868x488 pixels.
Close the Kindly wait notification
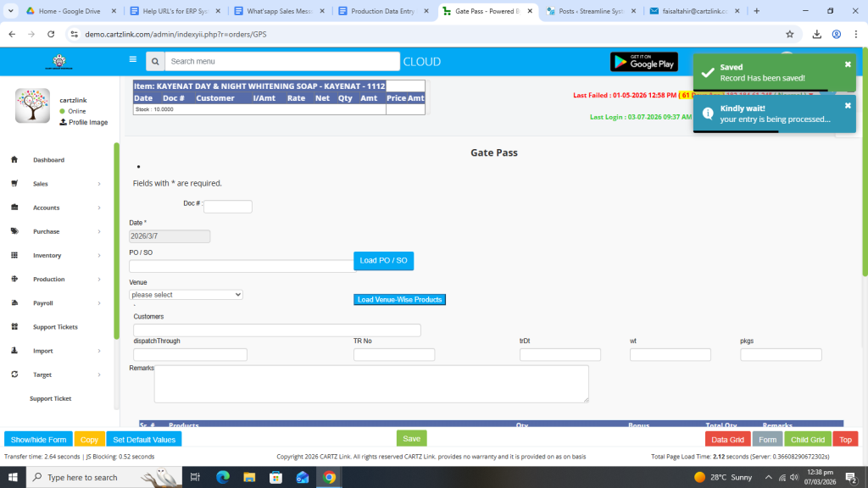click(848, 106)
